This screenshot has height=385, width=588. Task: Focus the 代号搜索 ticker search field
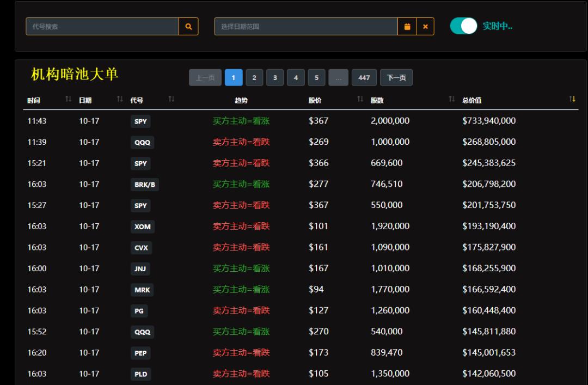pos(102,26)
